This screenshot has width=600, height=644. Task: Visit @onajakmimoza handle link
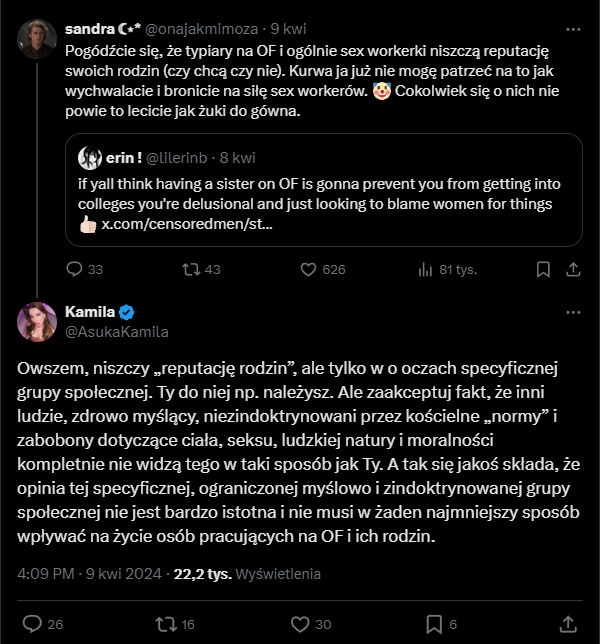(x=202, y=29)
